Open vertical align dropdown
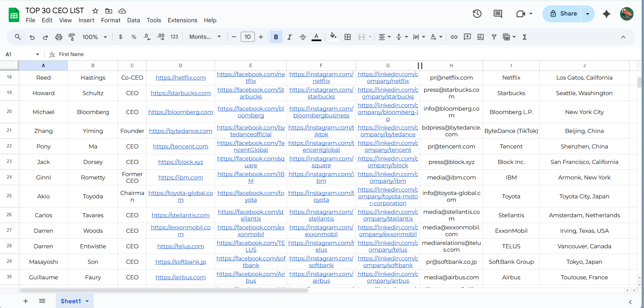This screenshot has width=644, height=308. 402,37
